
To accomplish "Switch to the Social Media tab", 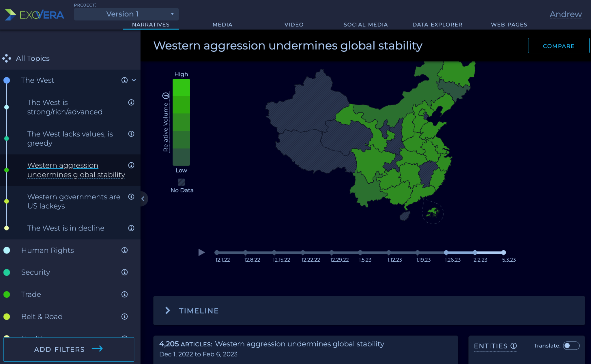I will tap(365, 25).
